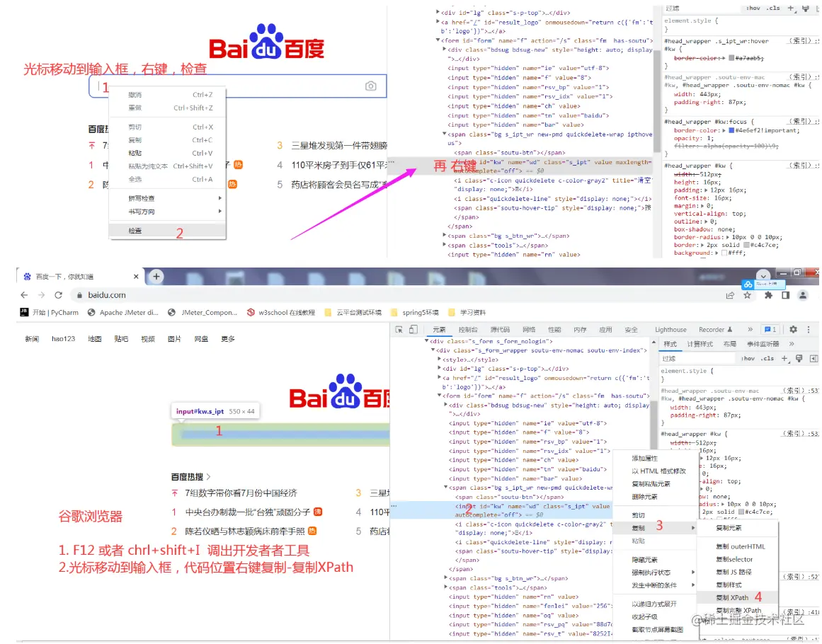
Task: Expand the 拼写检查 submenu
Action: point(168,199)
